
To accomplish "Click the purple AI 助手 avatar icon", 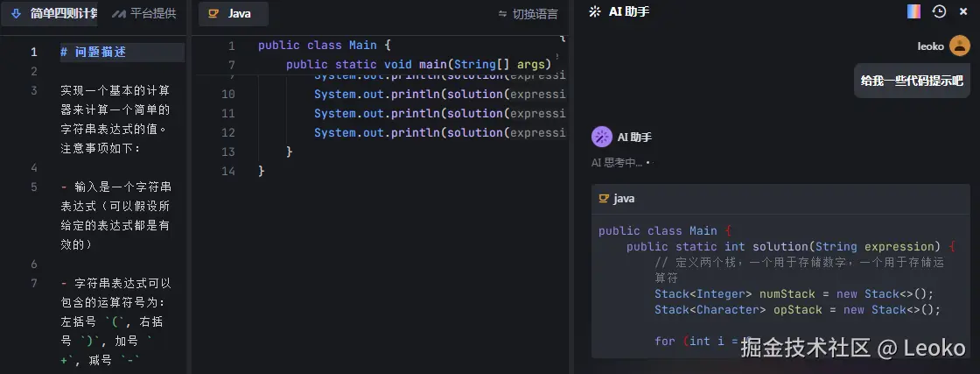I will (602, 137).
